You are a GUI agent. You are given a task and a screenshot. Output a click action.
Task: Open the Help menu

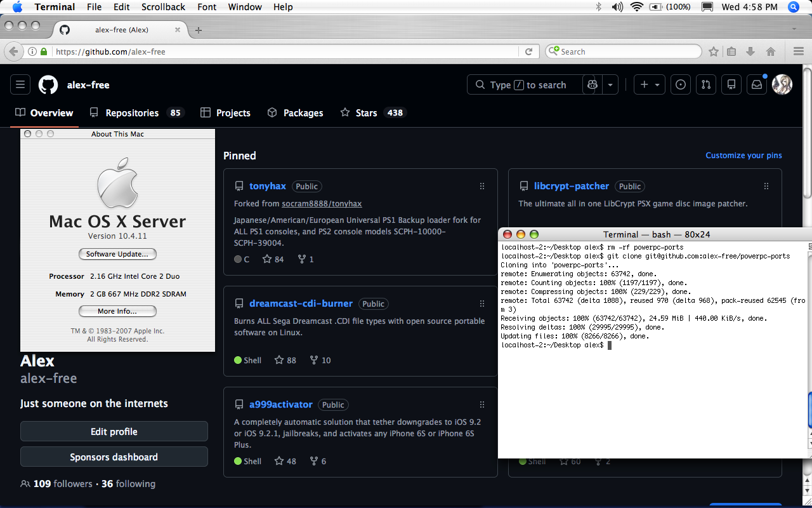pos(283,7)
